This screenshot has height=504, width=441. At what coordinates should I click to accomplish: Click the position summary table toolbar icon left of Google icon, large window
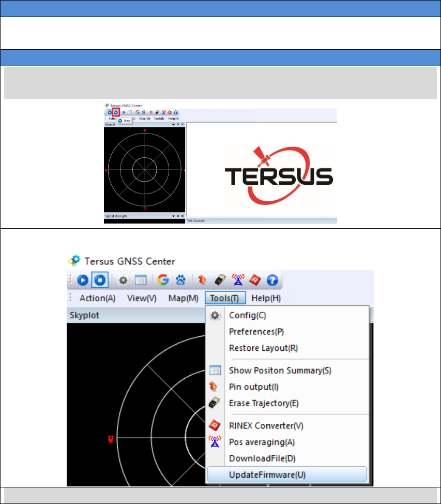(141, 280)
